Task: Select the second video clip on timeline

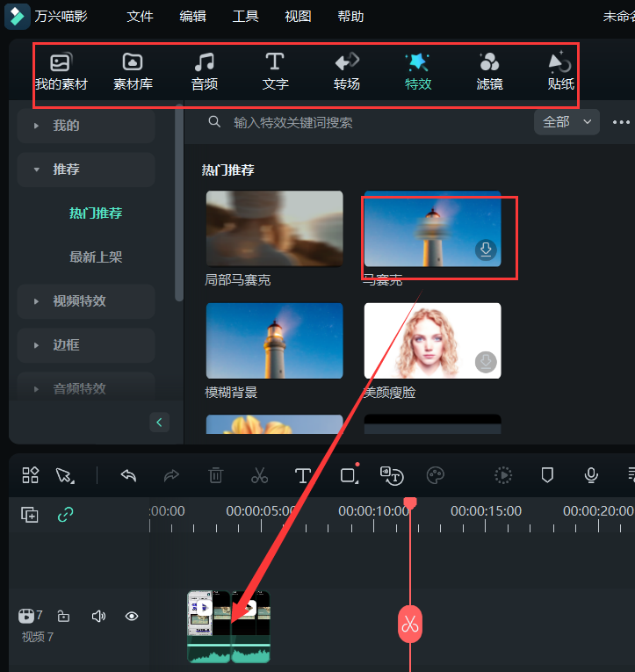Action: tap(250, 626)
